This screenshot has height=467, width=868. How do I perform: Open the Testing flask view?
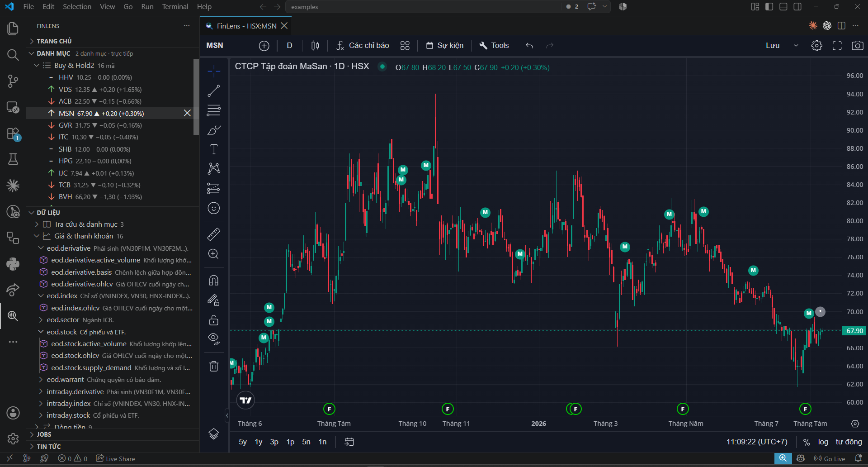point(13,159)
